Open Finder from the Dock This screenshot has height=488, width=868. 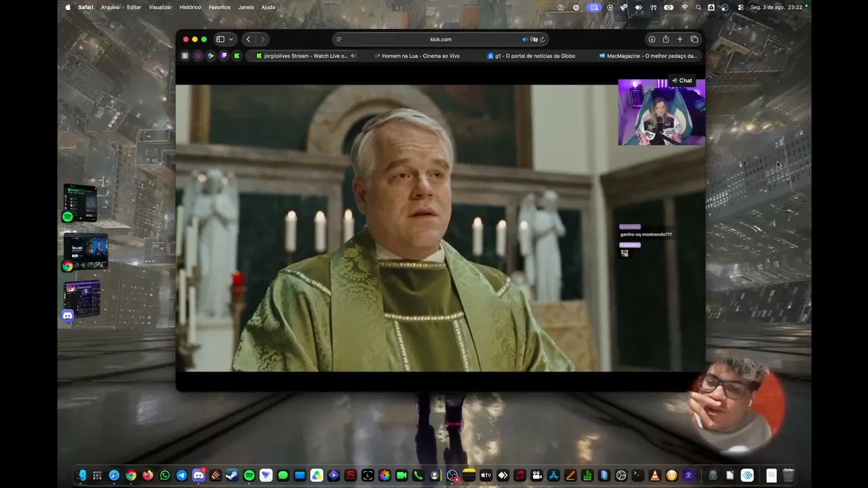[x=81, y=476]
